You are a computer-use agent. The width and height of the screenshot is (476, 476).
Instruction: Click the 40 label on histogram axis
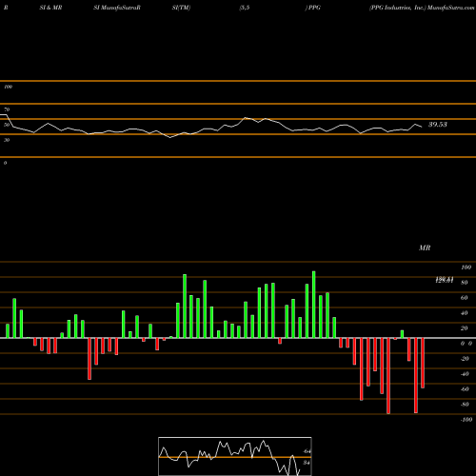[x=465, y=313]
